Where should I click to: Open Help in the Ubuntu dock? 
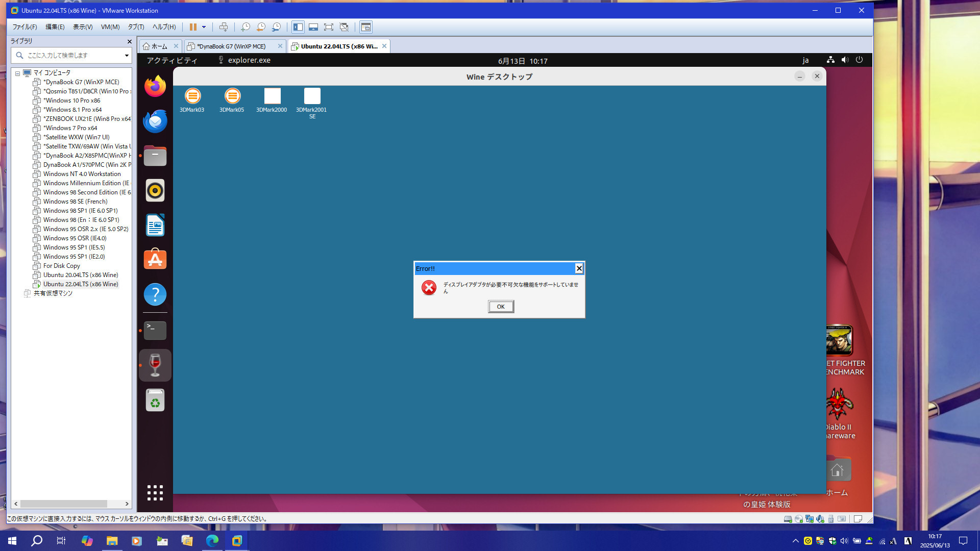pos(155,294)
